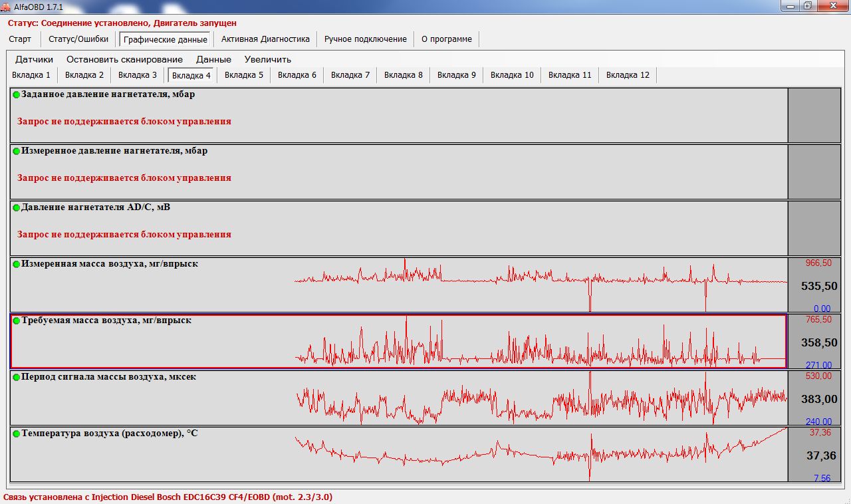This screenshot has height=504, width=851.
Task: Click green indicator next to Измеренная масса воздуха
Action: coord(17,265)
